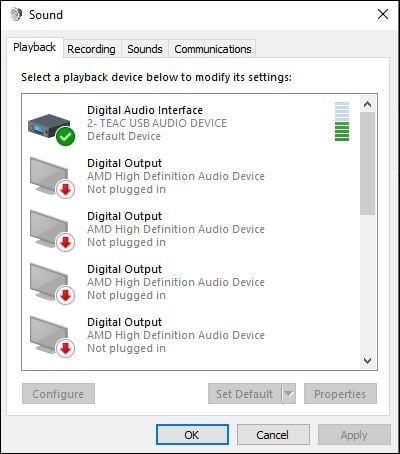
Task: Select the TEAC USB audio device icon
Action: click(x=51, y=130)
